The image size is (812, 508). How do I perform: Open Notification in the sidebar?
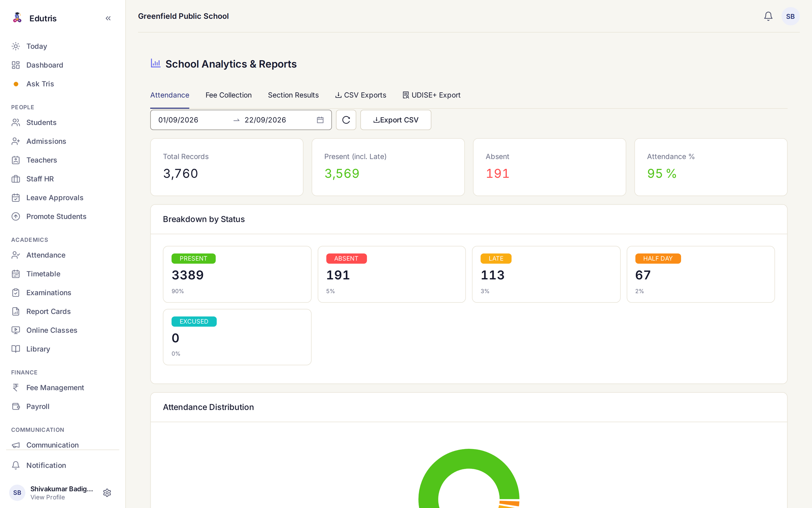[x=63, y=465]
